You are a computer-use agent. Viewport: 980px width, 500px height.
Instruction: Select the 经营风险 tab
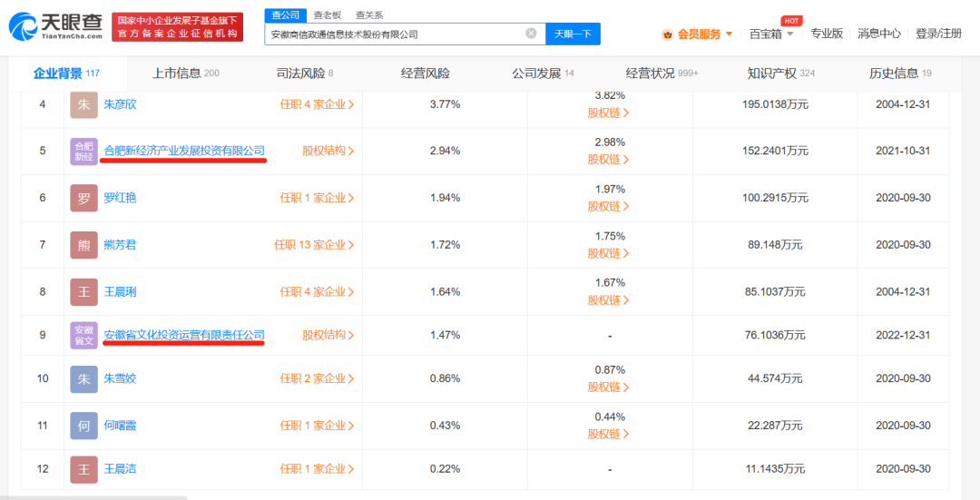coord(425,74)
